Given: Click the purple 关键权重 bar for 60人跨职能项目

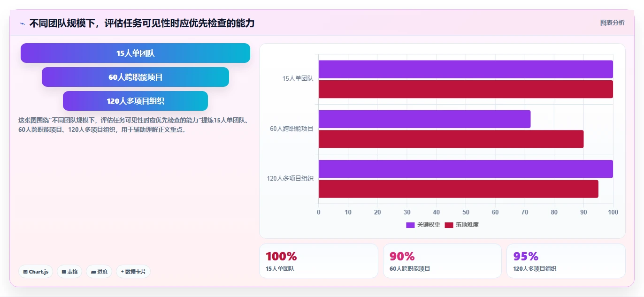Looking at the screenshot, I should pos(424,119).
